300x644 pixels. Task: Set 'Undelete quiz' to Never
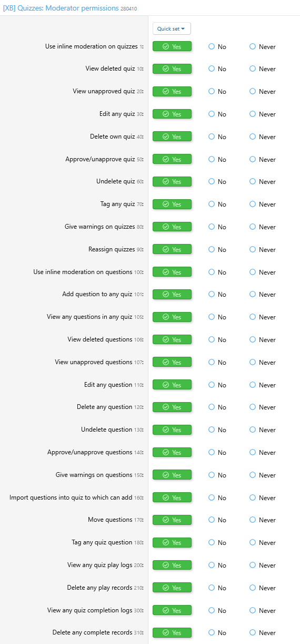tap(263, 182)
